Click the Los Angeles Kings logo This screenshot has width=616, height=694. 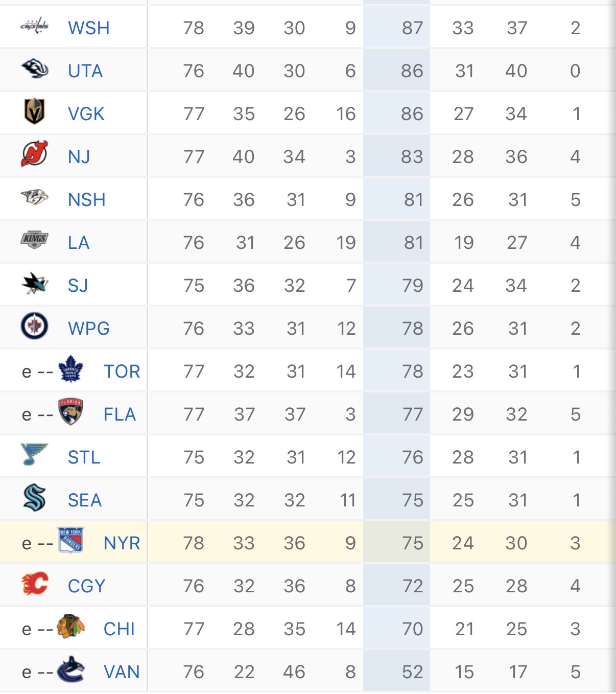pos(34,240)
